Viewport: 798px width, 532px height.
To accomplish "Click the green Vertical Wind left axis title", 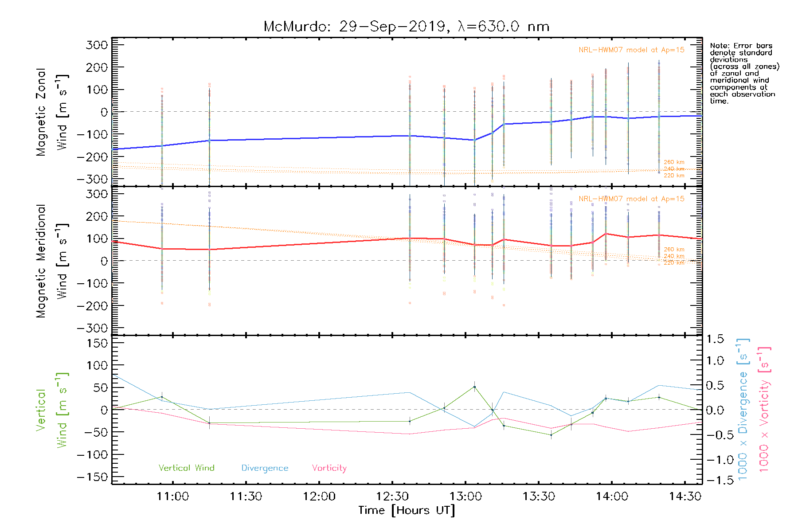I will (x=51, y=410).
